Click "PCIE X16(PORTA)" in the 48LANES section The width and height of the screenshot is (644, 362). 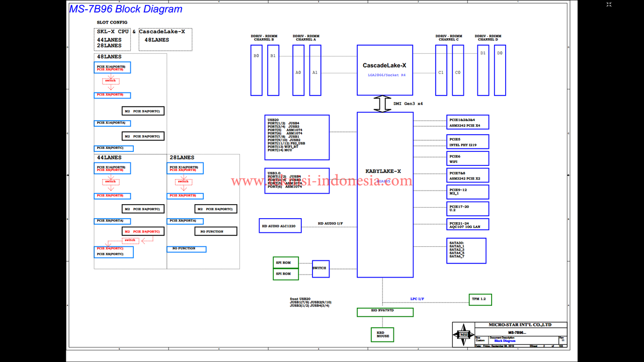tap(112, 123)
